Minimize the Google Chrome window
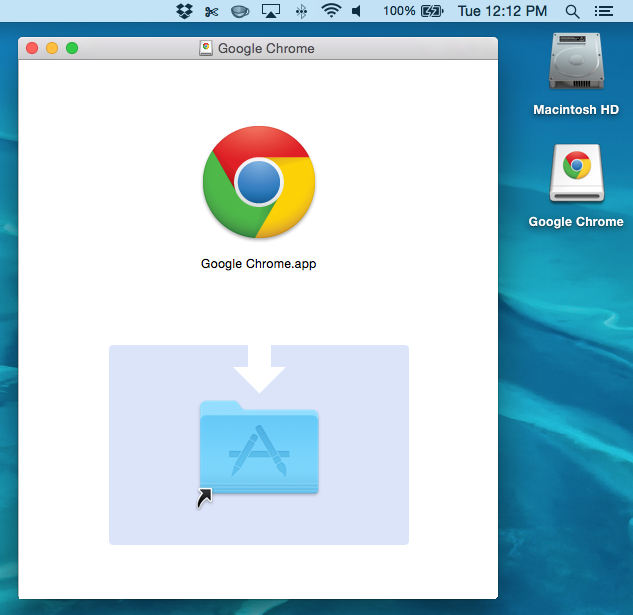Image resolution: width=633 pixels, height=615 pixels. (52, 48)
